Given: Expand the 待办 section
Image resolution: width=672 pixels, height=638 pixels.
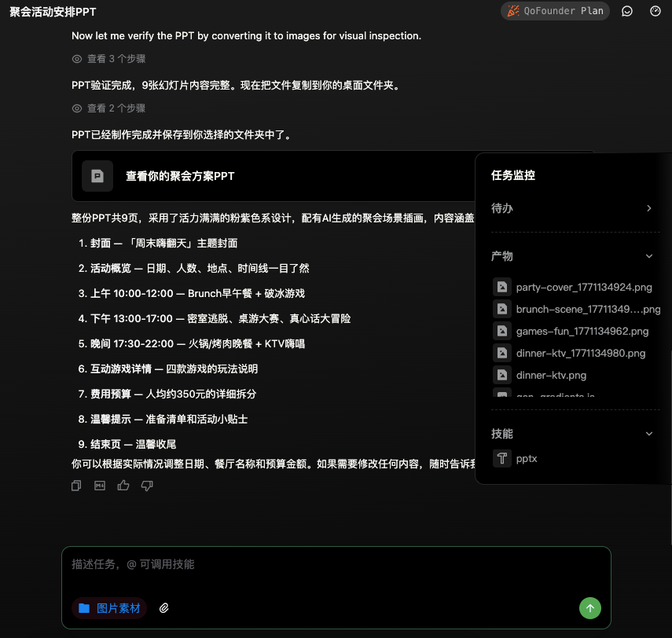Looking at the screenshot, I should pyautogui.click(x=649, y=208).
